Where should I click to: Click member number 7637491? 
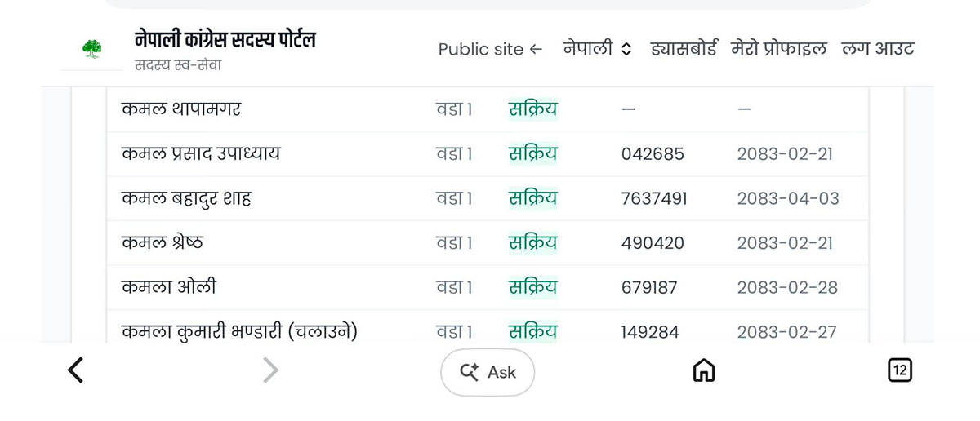tap(654, 198)
